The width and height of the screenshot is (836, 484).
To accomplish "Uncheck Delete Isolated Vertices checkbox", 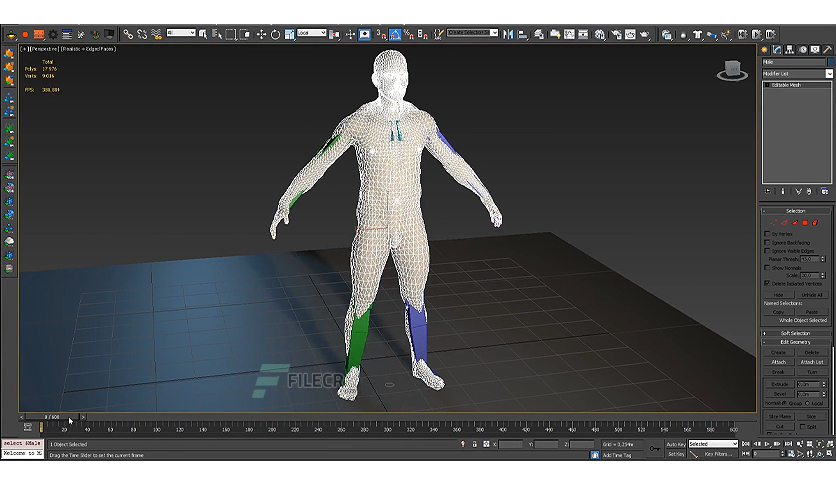I will click(767, 283).
